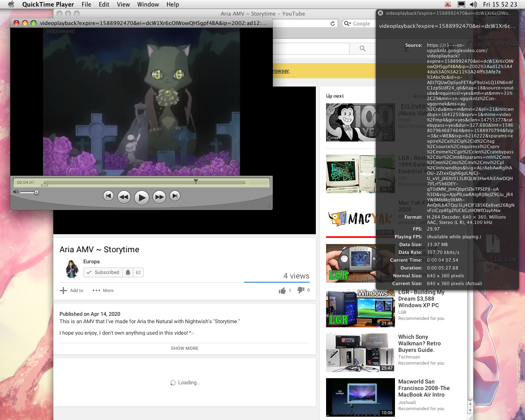Click the browser scrollbar down arrow
Image resolution: width=525 pixels, height=420 pixels.
point(470,411)
